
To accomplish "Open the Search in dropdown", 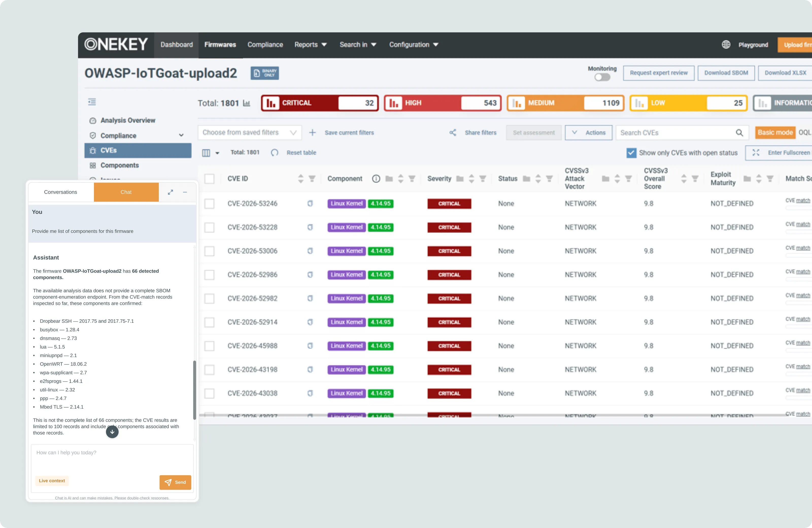I will pos(358,45).
